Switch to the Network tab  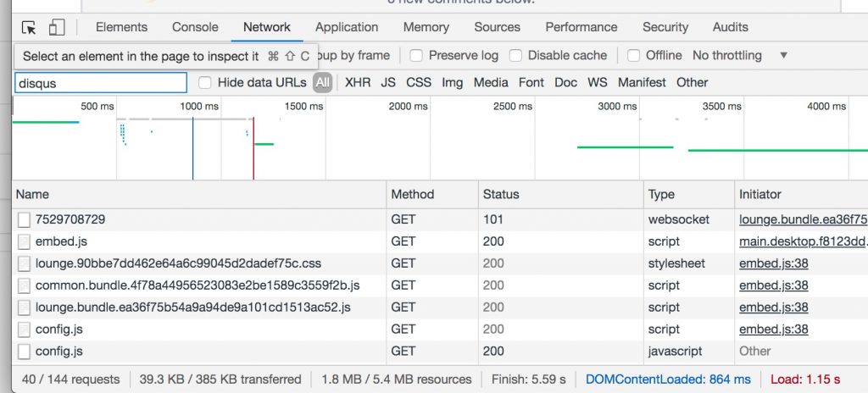[x=267, y=27]
